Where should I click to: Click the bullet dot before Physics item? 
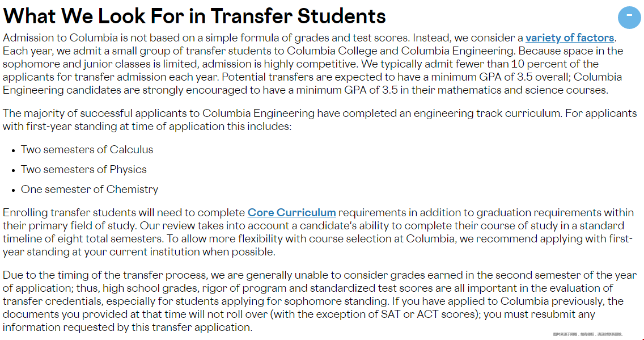click(x=14, y=170)
